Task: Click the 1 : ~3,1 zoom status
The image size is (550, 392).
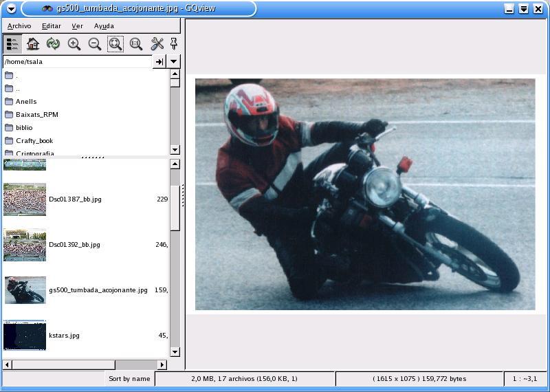Action: 525,379
